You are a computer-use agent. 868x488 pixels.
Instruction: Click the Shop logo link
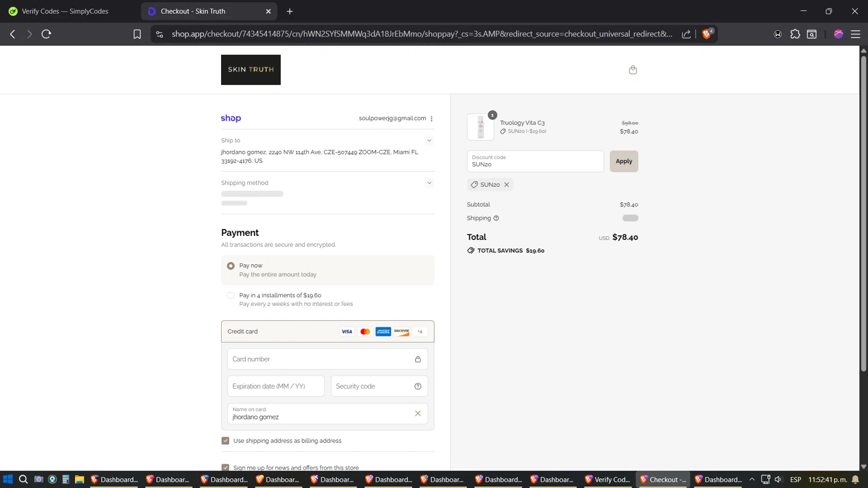231,118
